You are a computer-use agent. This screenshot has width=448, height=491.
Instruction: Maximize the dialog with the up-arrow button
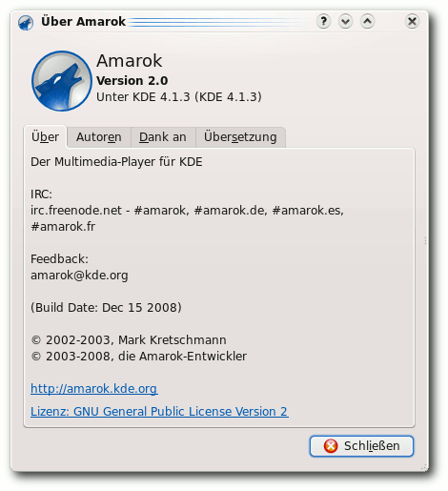point(367,22)
